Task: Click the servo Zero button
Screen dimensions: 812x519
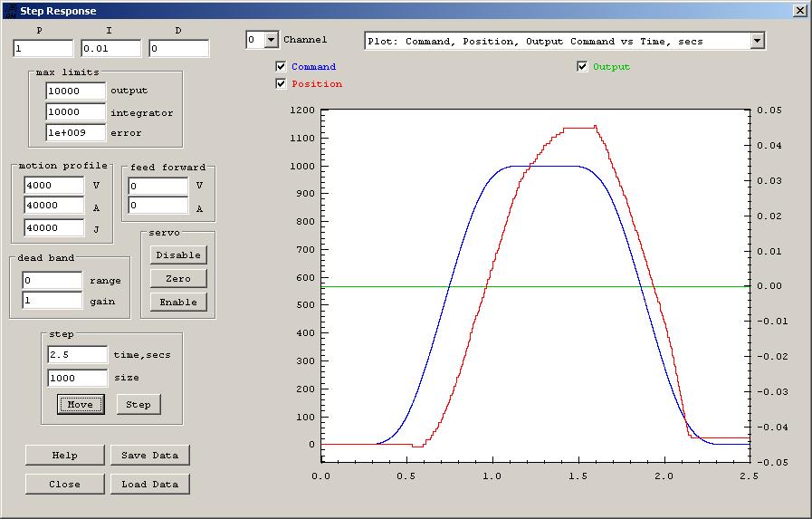Action: (x=178, y=279)
